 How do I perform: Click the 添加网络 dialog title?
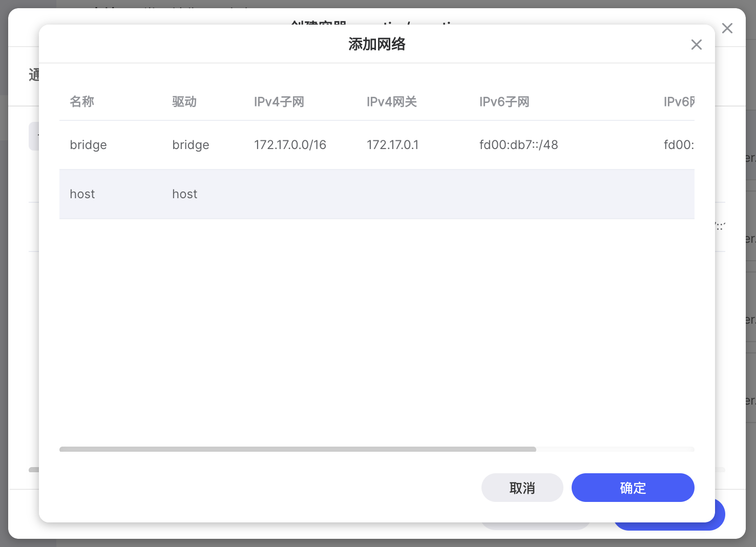click(x=377, y=44)
